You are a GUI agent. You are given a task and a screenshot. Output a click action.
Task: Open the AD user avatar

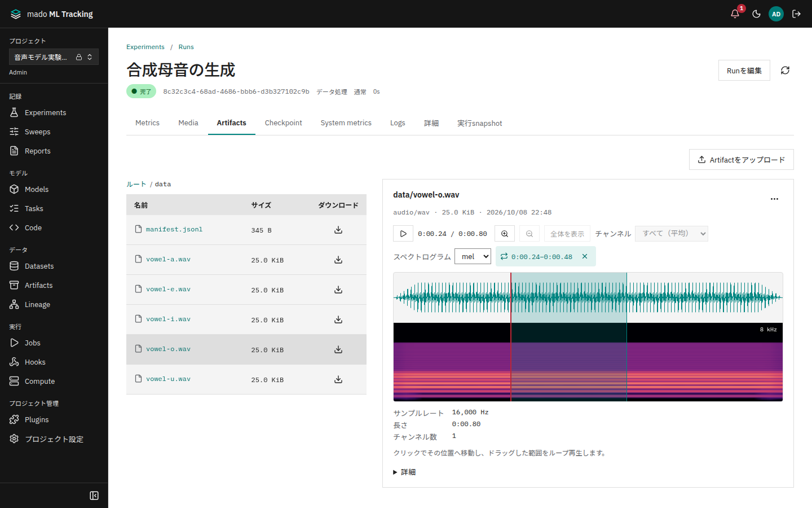point(776,14)
